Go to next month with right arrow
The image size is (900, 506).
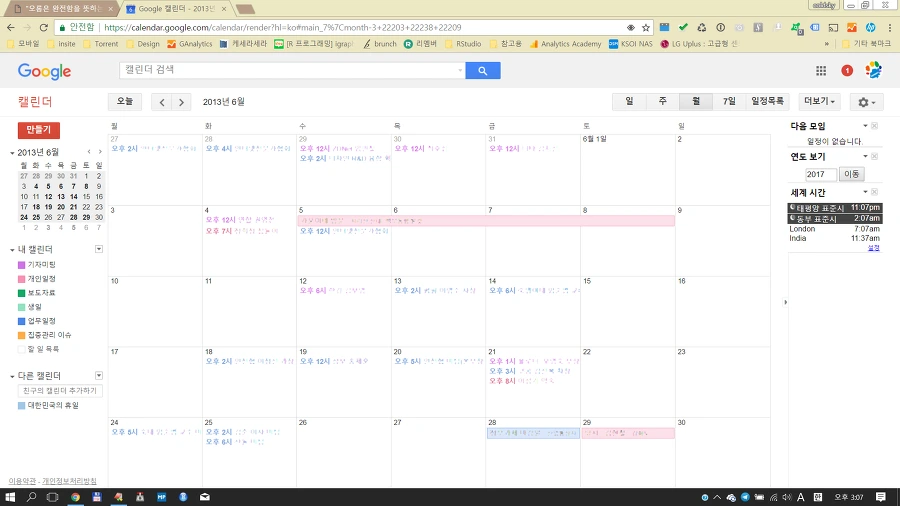point(181,102)
